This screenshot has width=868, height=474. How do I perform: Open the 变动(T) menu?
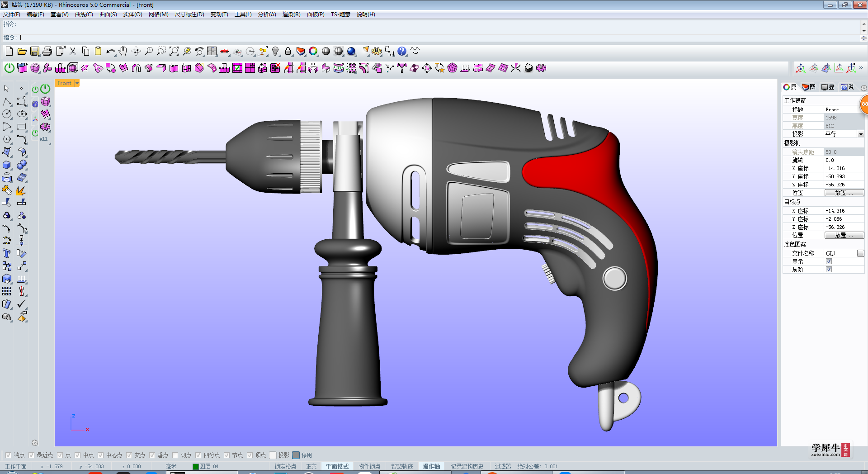[x=219, y=14]
